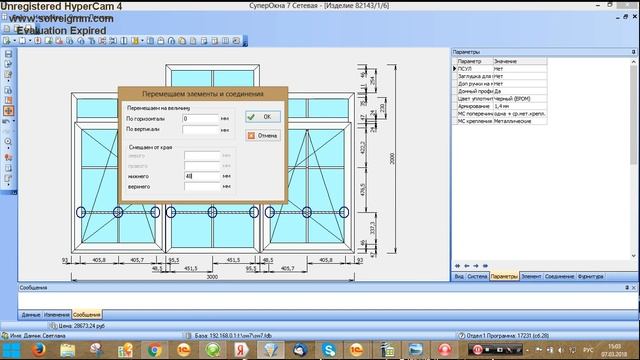Image resolution: width=640 pixels, height=360 pixels.
Task: Open Firefox from the taskbar
Action: click(x=39, y=350)
